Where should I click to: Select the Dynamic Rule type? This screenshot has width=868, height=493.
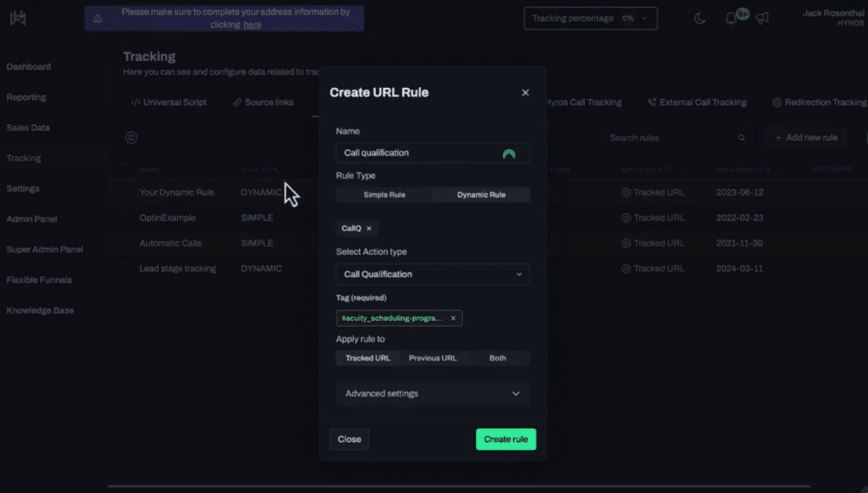(x=481, y=195)
